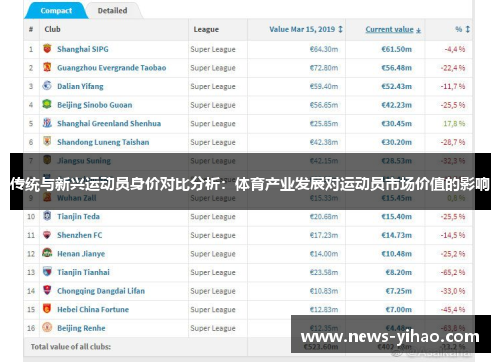Open the Shanghai Greenland Shenhua link
500x362 pixels.
[109, 124]
